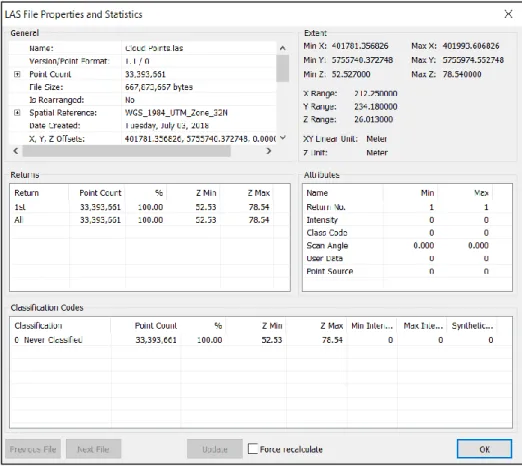This screenshot has width=522, height=466.
Task: Enable the Force recalculate checkbox
Action: [253, 449]
